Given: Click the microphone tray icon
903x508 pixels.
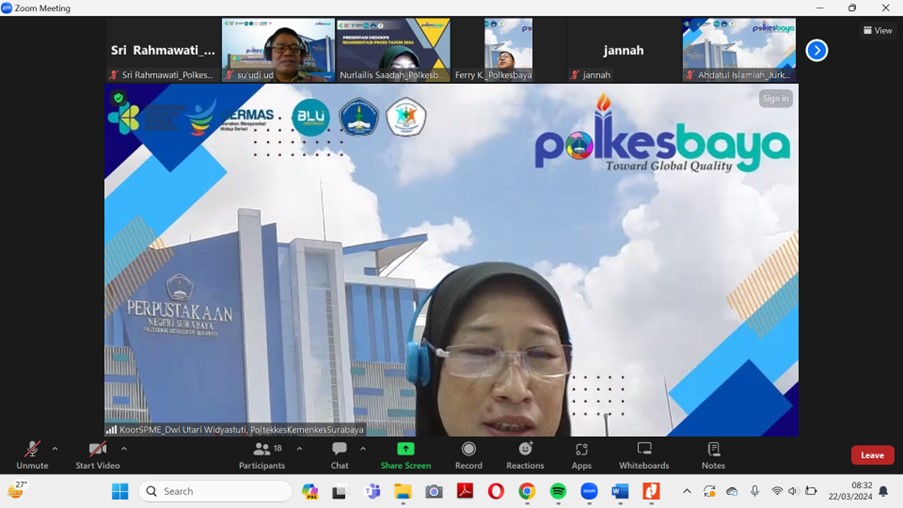Looking at the screenshot, I should (754, 491).
